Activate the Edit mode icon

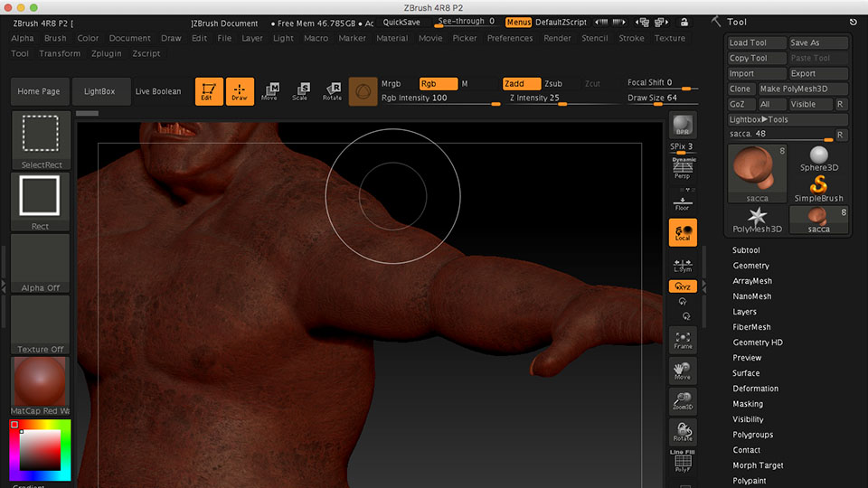[x=209, y=91]
